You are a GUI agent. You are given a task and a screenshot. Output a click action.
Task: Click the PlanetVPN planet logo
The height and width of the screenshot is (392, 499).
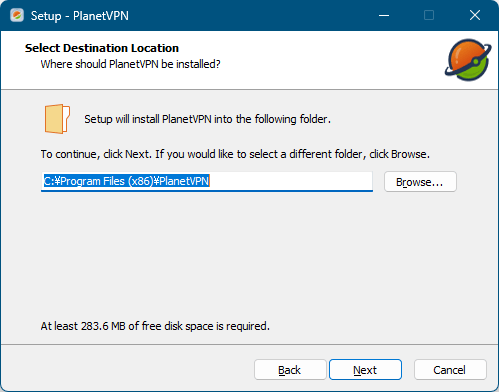tap(468, 60)
